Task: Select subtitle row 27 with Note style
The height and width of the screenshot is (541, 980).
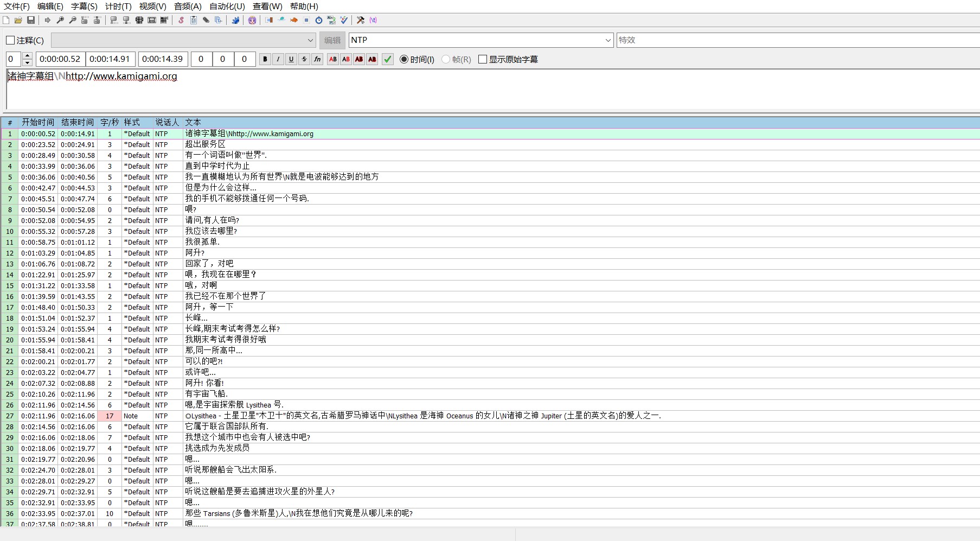Action: (490, 416)
